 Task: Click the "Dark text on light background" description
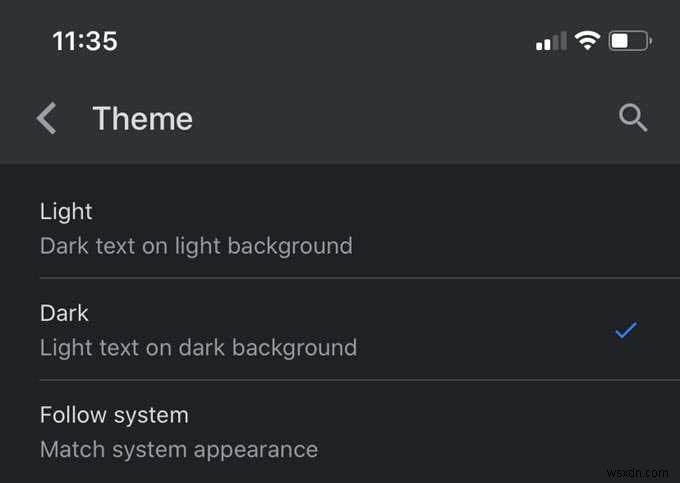pyautogui.click(x=196, y=246)
